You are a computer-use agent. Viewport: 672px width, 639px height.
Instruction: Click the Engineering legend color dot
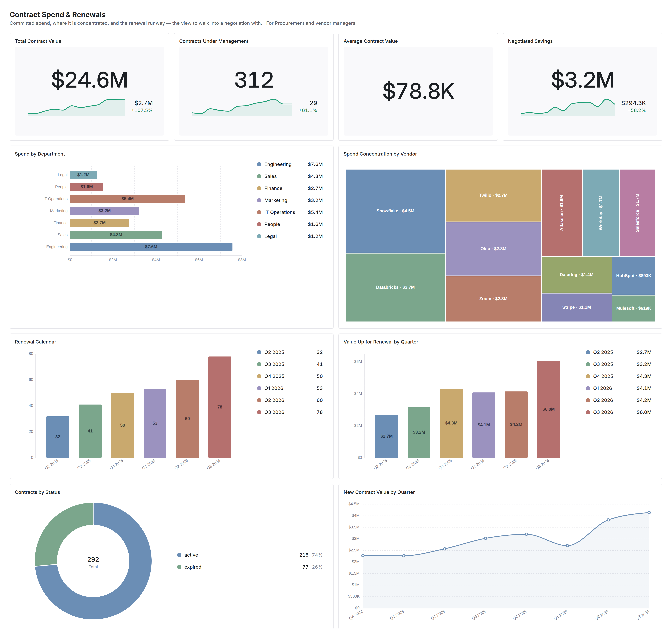coord(259,164)
